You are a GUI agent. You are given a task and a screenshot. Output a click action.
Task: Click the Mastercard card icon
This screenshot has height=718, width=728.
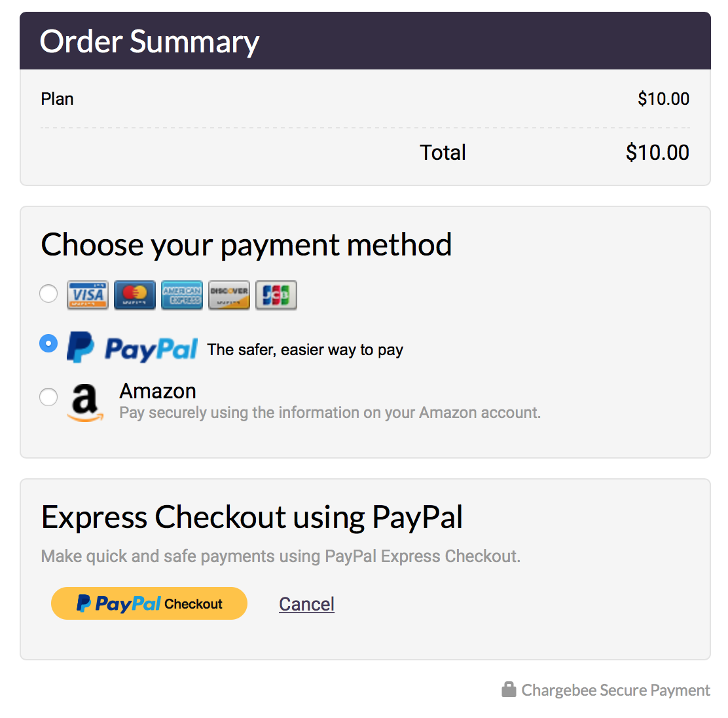tap(135, 295)
